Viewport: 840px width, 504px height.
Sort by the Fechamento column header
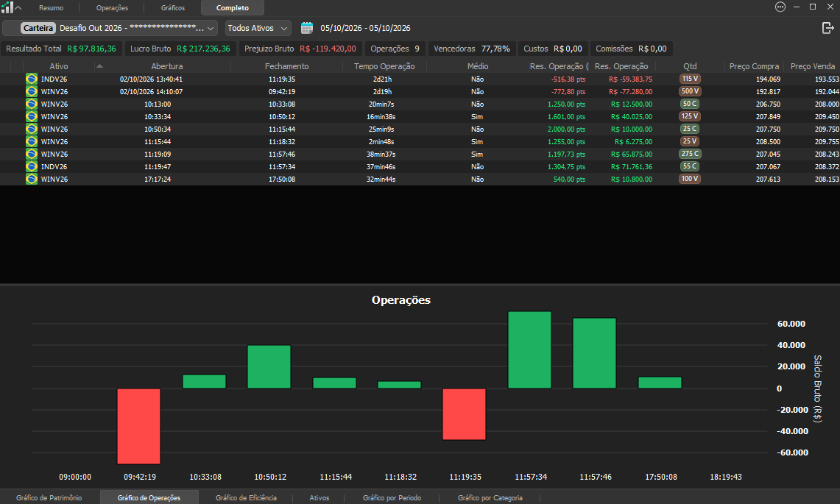[x=286, y=66]
